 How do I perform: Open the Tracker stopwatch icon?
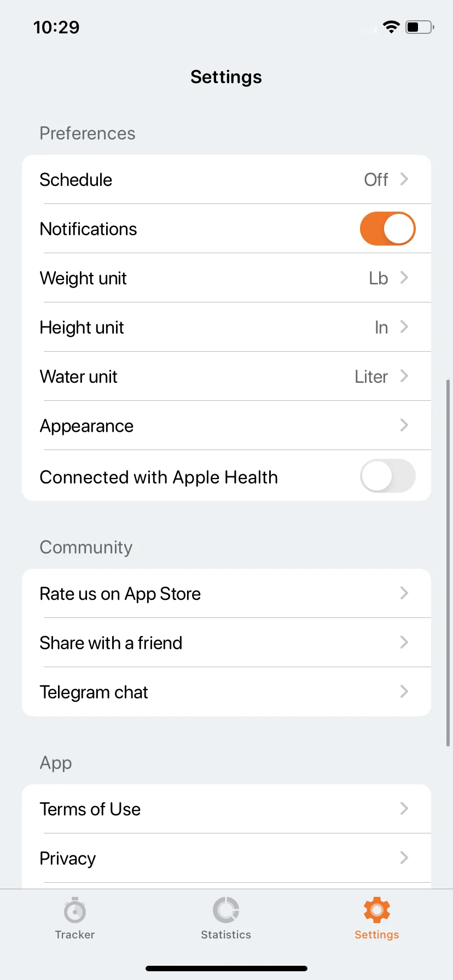[x=75, y=910]
